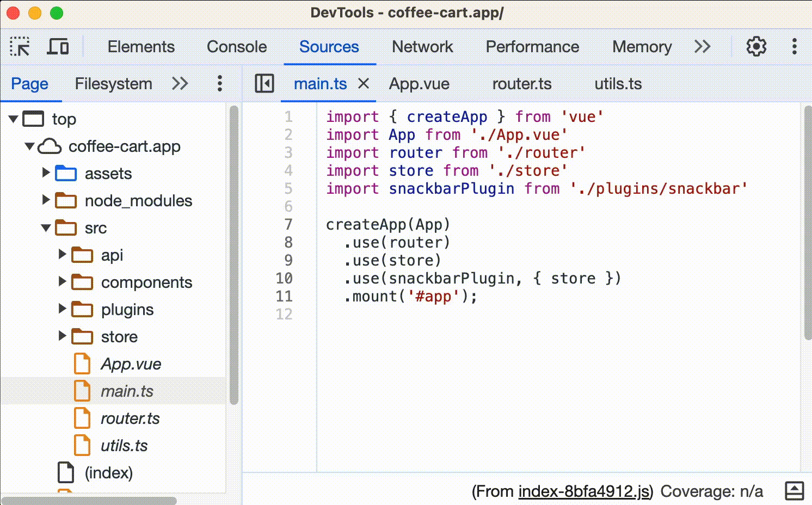Expand the store folder arrow

63,336
